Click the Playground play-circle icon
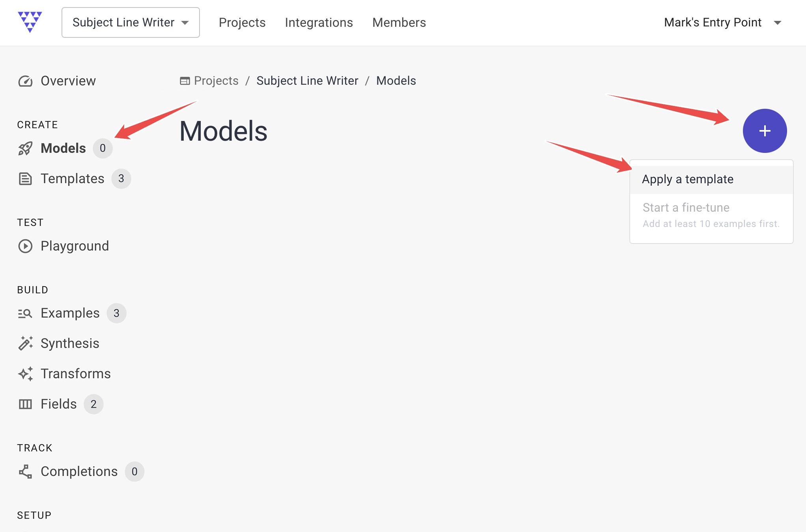Viewport: 806px width, 532px height. [25, 246]
